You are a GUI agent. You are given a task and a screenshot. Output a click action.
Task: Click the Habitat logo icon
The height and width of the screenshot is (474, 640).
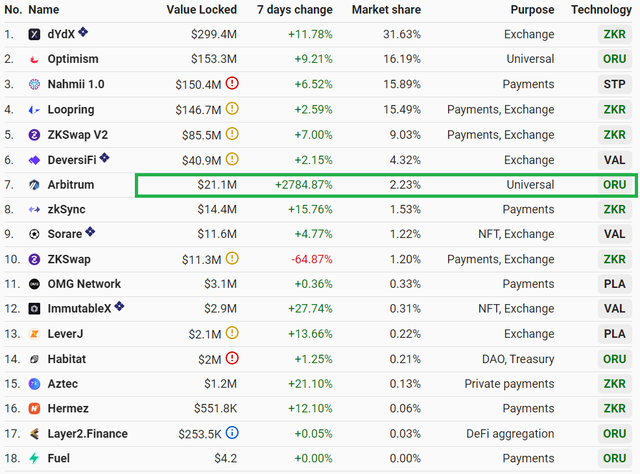[34, 359]
